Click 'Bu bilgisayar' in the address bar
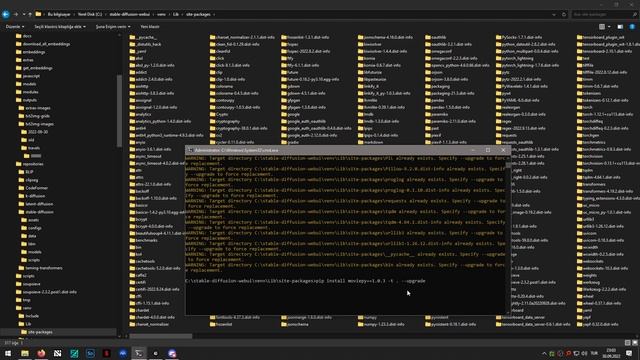This screenshot has height=360, width=640. tap(59, 14)
